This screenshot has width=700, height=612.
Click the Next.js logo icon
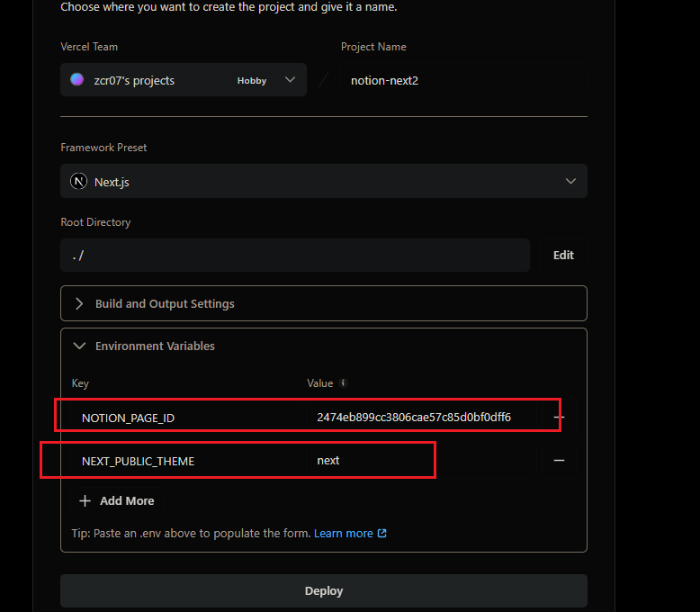[79, 182]
